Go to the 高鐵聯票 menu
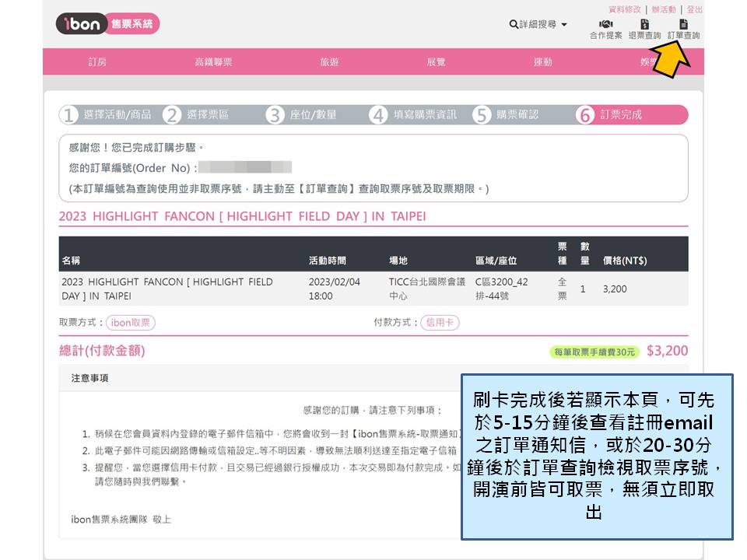747x560 pixels. click(213, 62)
